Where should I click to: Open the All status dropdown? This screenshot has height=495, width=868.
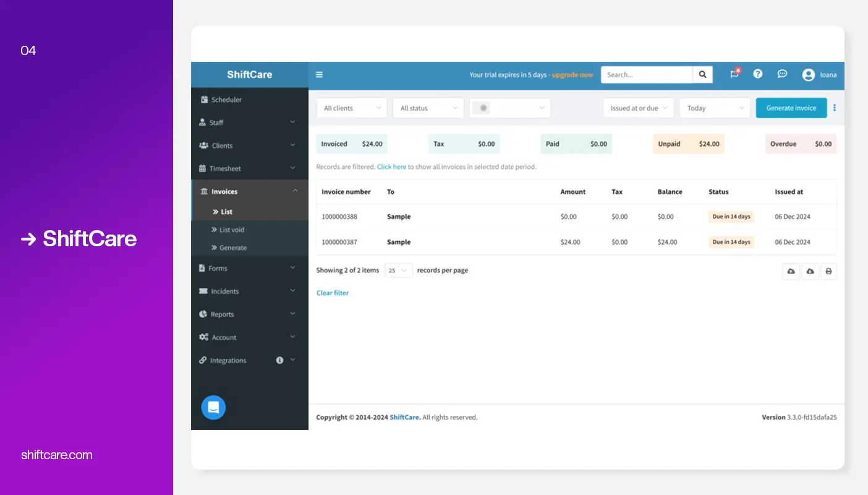[428, 108]
